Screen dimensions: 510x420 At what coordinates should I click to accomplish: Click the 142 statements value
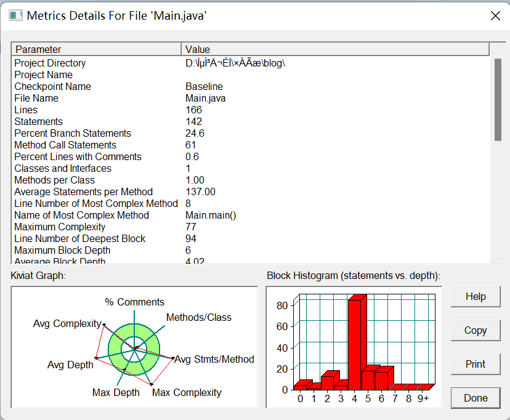click(x=193, y=121)
